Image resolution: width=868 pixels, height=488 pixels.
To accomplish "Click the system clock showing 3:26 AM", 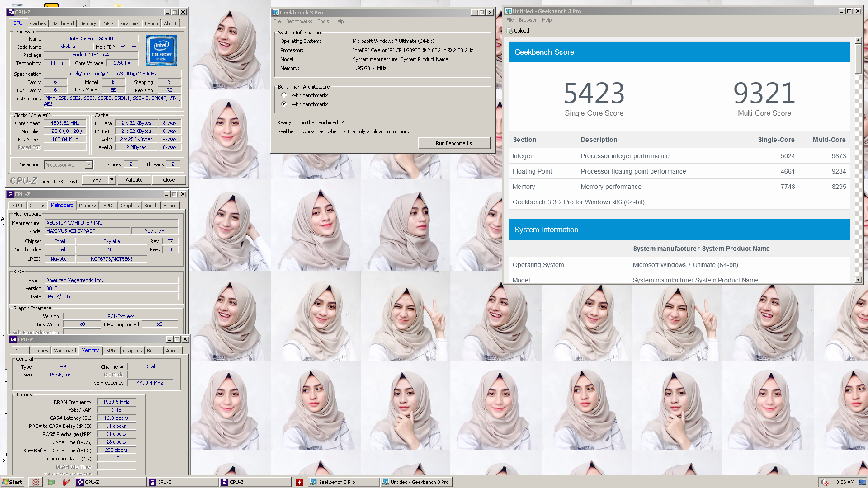I will pyautogui.click(x=845, y=482).
